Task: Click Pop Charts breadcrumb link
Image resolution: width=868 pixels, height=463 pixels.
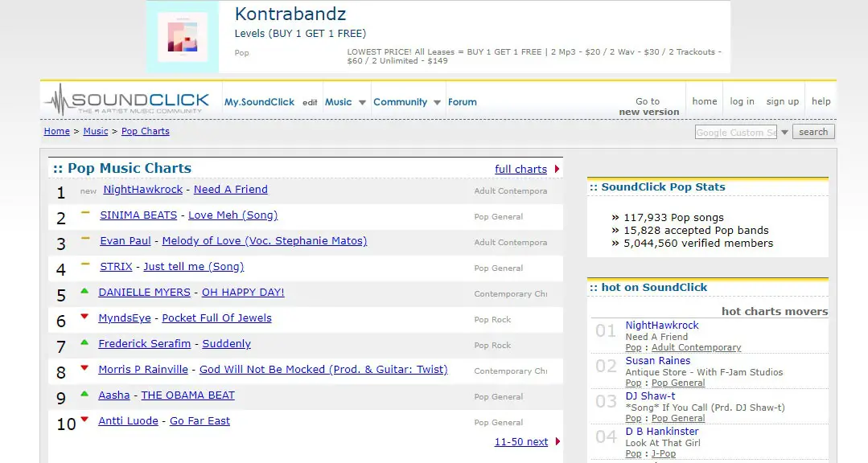Action: (x=145, y=131)
